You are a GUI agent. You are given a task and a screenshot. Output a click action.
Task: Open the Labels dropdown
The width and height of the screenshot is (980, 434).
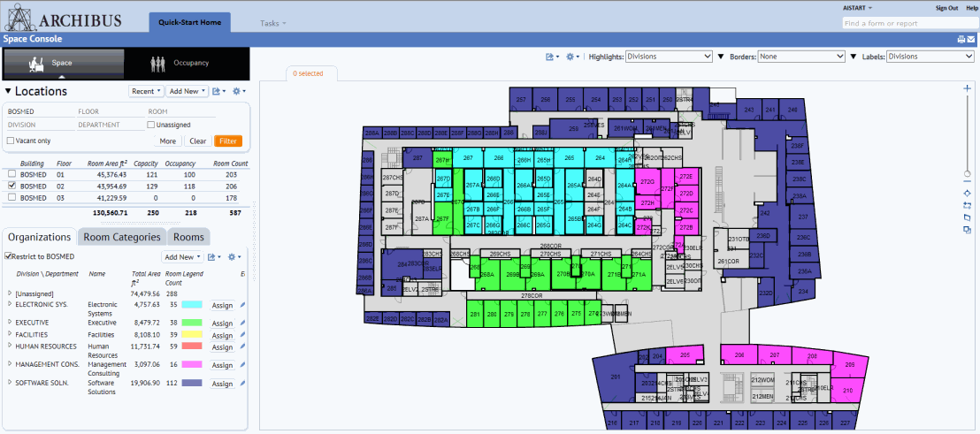pos(930,57)
